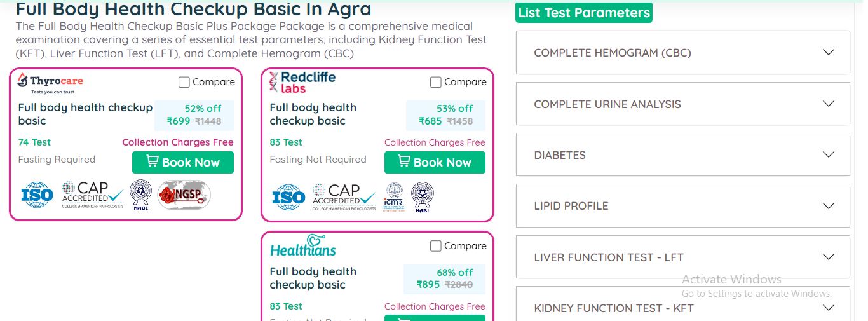
Task: Click NABL badge in Thyrocare card
Action: pyautogui.click(x=140, y=195)
